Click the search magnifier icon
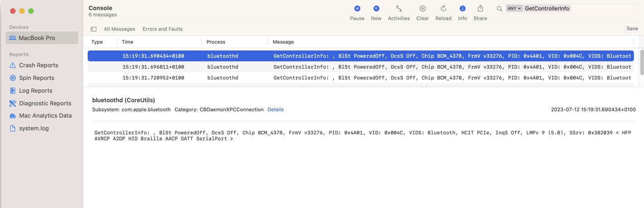Image resolution: width=644 pixels, height=208 pixels. (x=499, y=9)
